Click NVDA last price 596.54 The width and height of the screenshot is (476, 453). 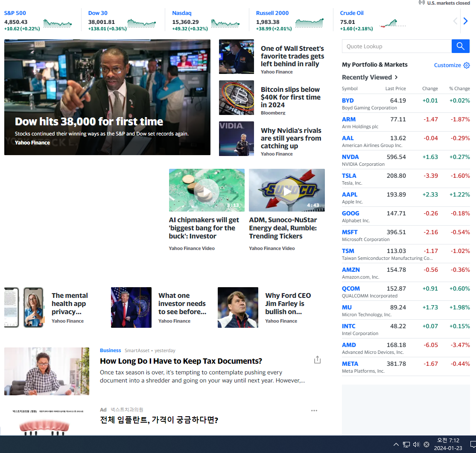(396, 157)
